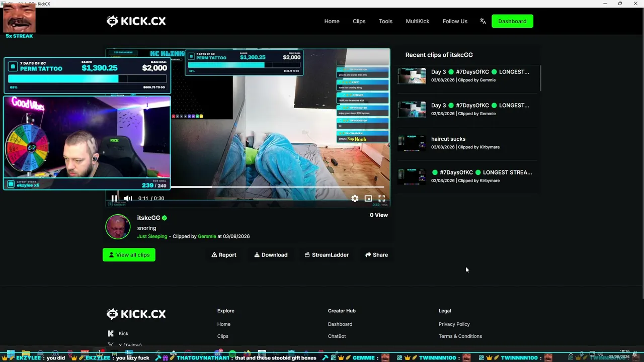
Task: Open MultiKick from the navigation
Action: click(x=418, y=21)
